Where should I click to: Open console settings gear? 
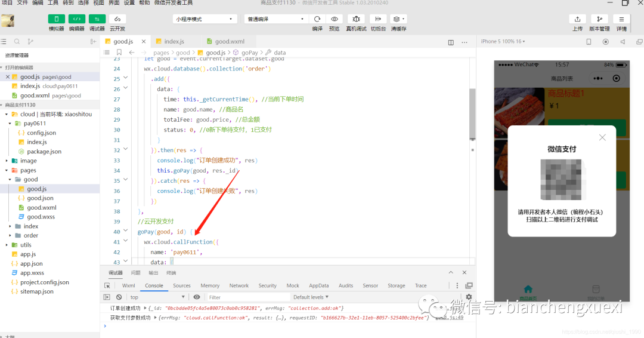pos(469,297)
